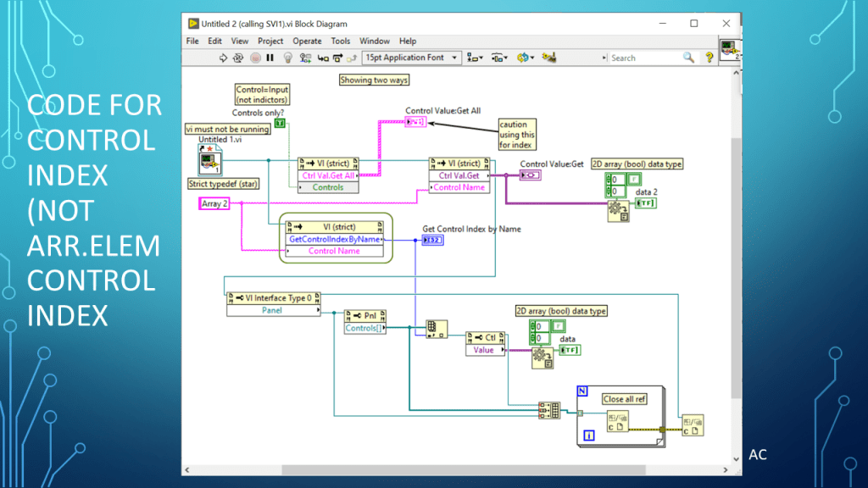Screen dimensions: 868x488
Task: Click the Ctrl Val.Get All invoke node
Action: point(328,175)
